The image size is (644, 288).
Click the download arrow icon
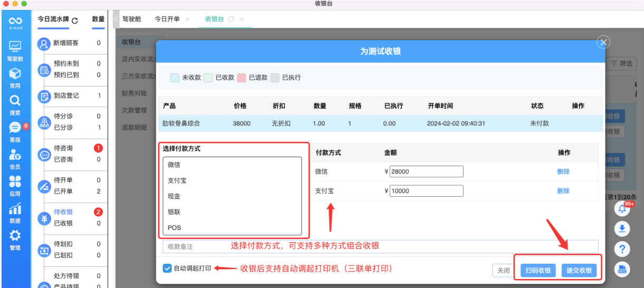[622, 228]
